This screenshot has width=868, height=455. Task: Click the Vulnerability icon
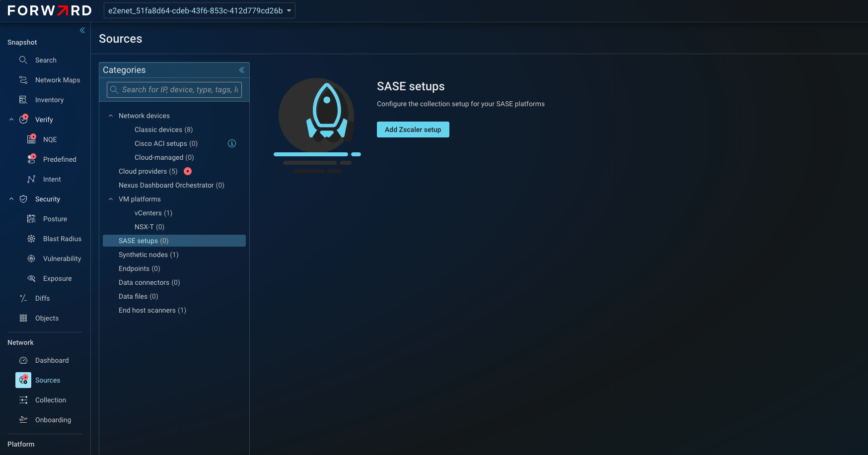coord(31,259)
